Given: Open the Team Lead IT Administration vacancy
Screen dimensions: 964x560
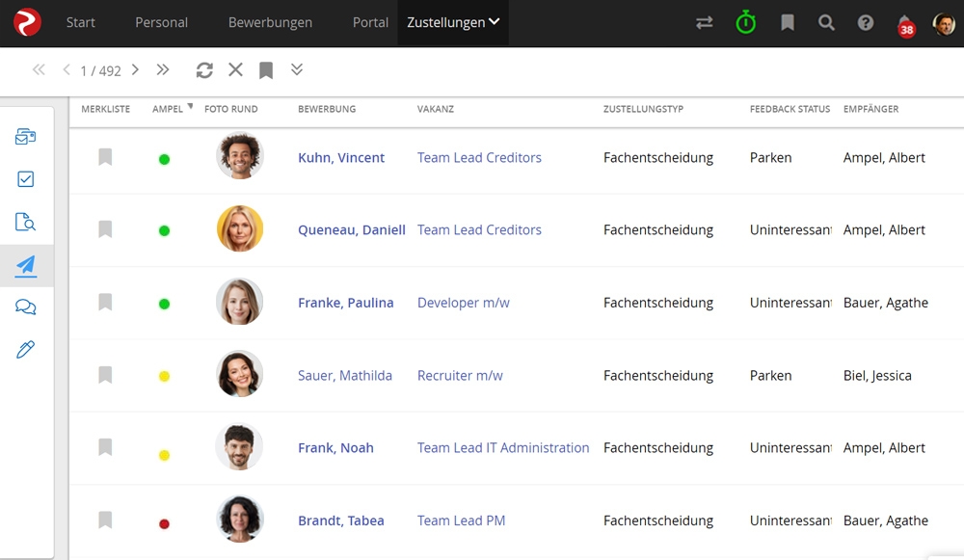Looking at the screenshot, I should tap(503, 447).
